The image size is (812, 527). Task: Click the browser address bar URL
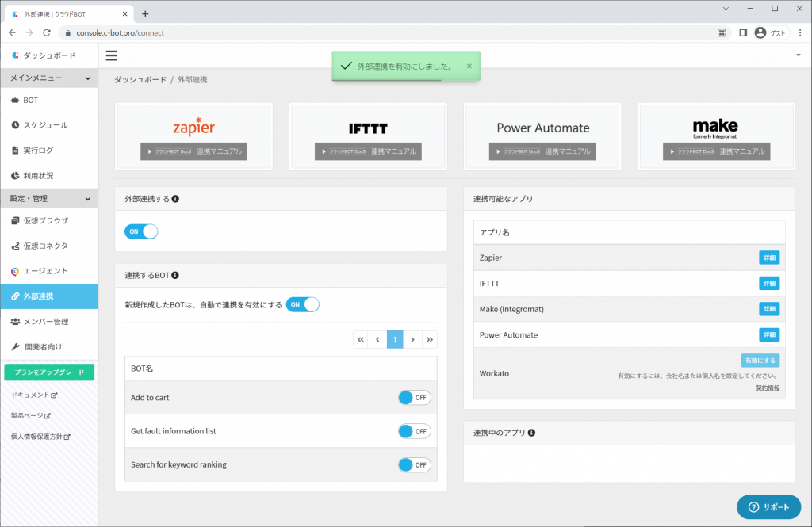[x=121, y=32]
